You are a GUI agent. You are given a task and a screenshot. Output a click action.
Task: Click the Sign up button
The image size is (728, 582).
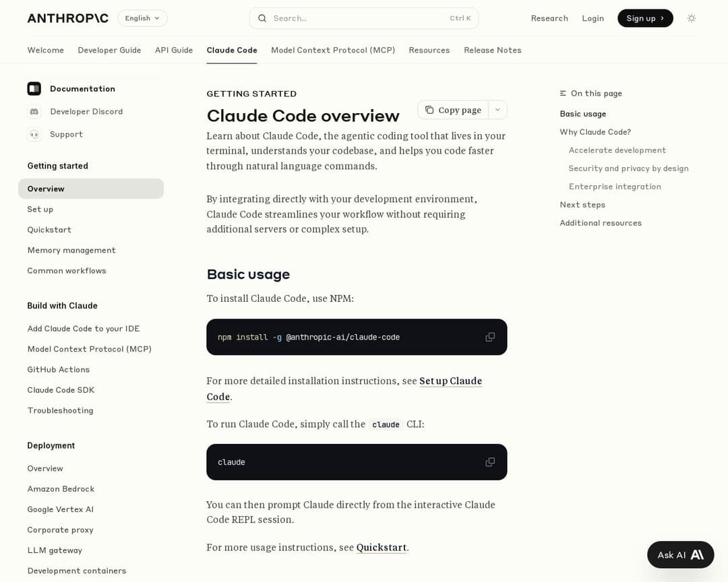pos(645,18)
